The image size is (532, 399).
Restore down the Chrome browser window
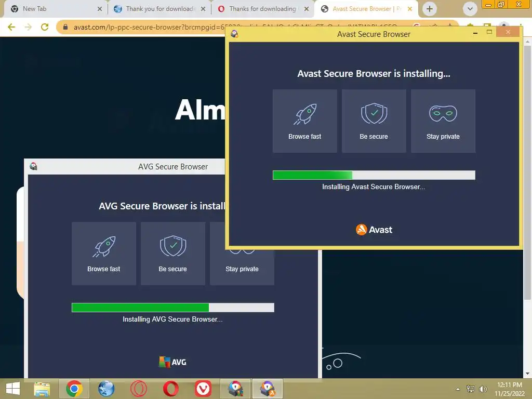(501, 4)
